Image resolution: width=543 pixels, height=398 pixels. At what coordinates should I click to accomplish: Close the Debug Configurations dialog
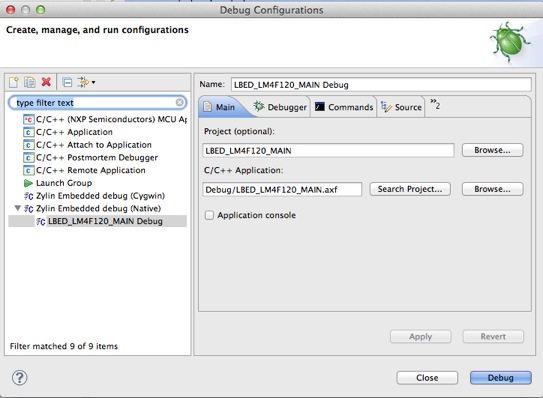pyautogui.click(x=427, y=378)
